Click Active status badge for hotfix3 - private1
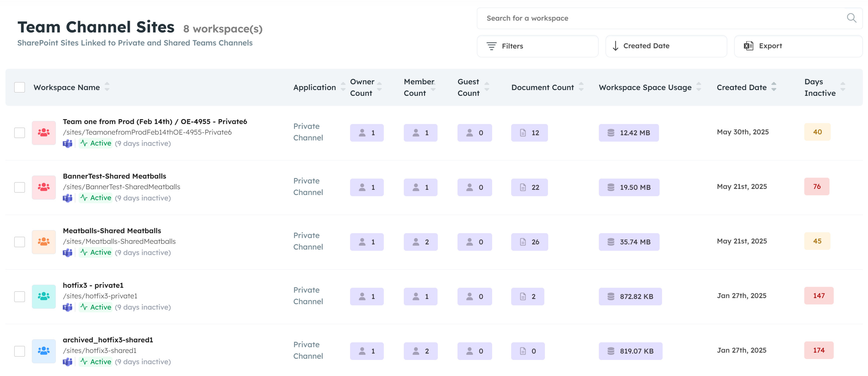The image size is (868, 376). 96,307
